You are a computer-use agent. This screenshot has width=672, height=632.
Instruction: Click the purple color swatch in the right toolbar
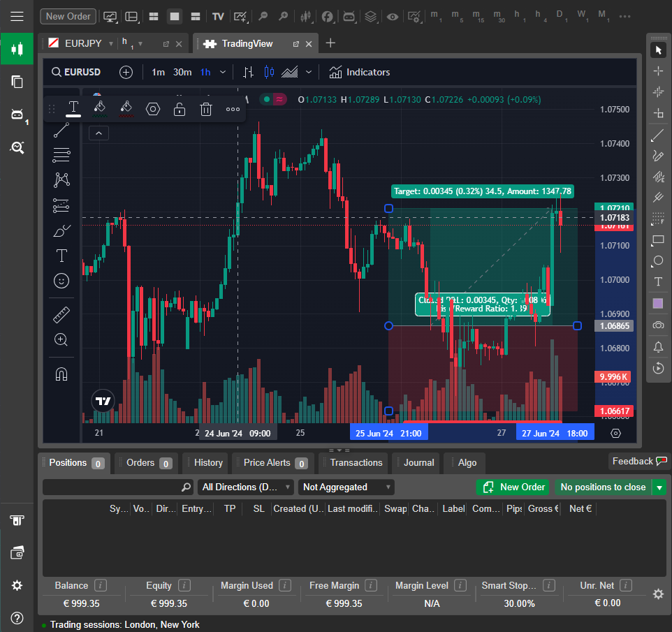pyautogui.click(x=658, y=302)
